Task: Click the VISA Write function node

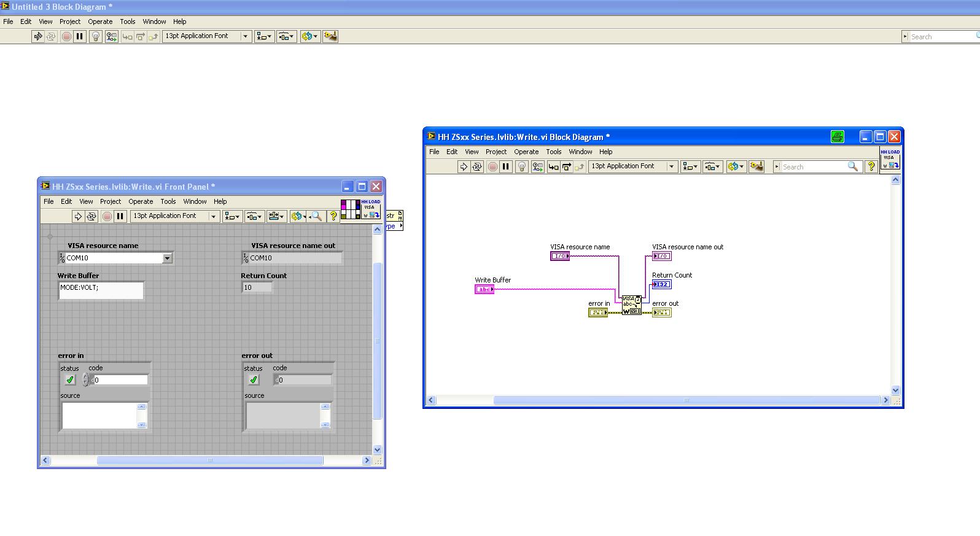Action: (x=631, y=305)
